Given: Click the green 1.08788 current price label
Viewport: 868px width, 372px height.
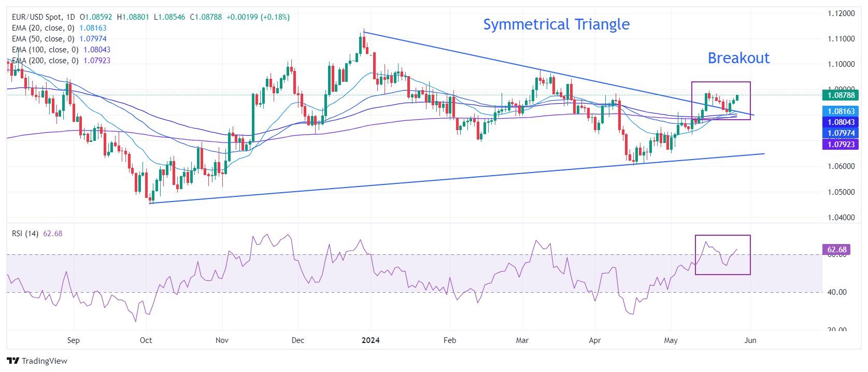Looking at the screenshot, I should [840, 95].
